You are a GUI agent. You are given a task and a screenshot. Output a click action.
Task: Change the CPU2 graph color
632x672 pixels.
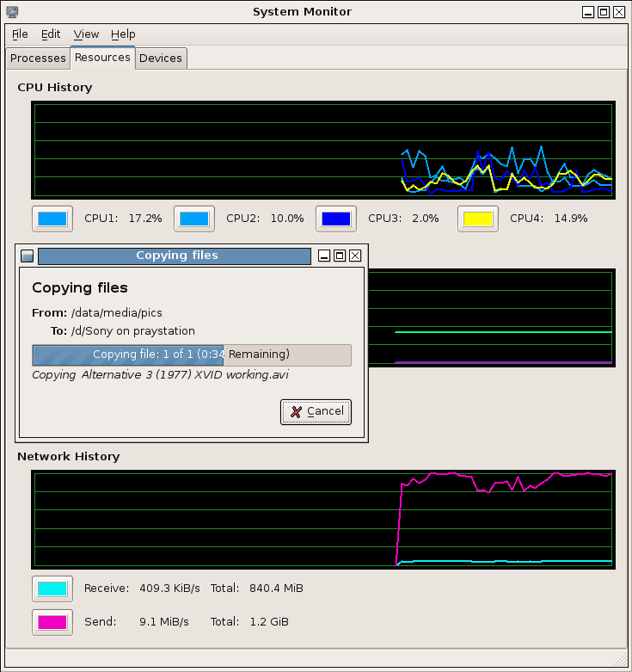coord(194,219)
